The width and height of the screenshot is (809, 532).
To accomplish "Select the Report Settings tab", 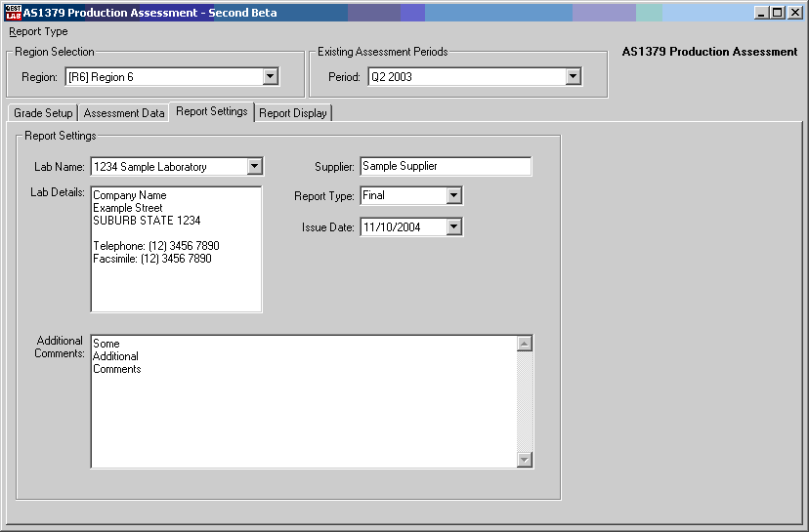I will click(212, 111).
